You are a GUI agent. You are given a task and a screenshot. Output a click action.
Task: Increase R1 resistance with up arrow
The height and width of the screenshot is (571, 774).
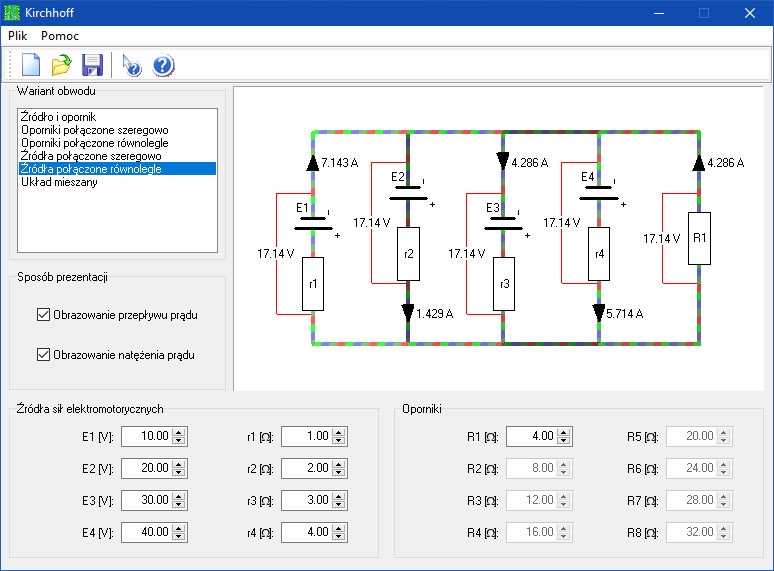point(563,431)
